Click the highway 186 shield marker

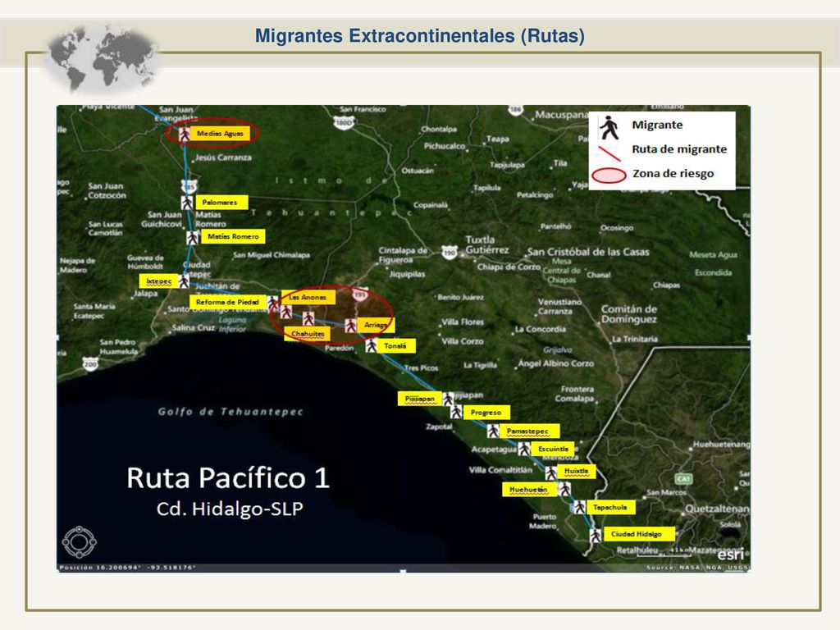(x=515, y=110)
